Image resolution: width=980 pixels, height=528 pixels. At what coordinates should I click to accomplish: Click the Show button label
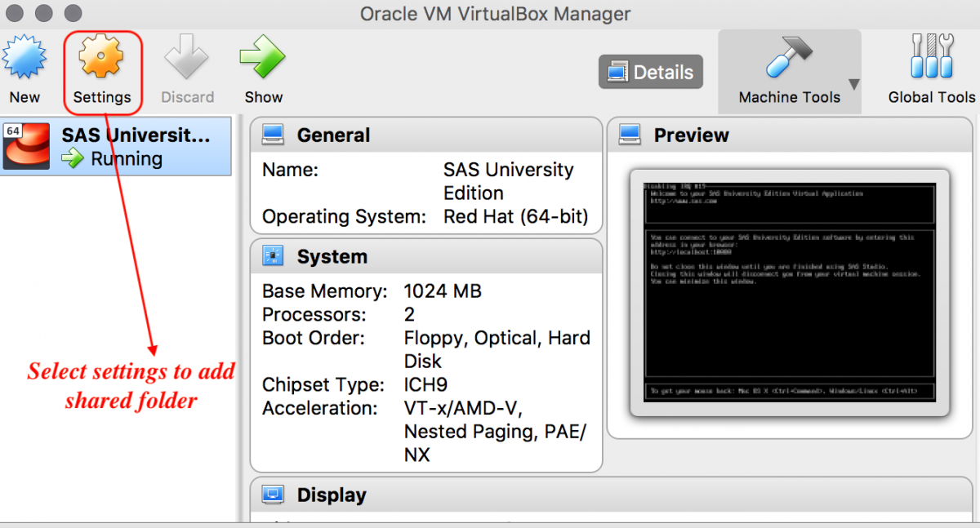(x=262, y=97)
